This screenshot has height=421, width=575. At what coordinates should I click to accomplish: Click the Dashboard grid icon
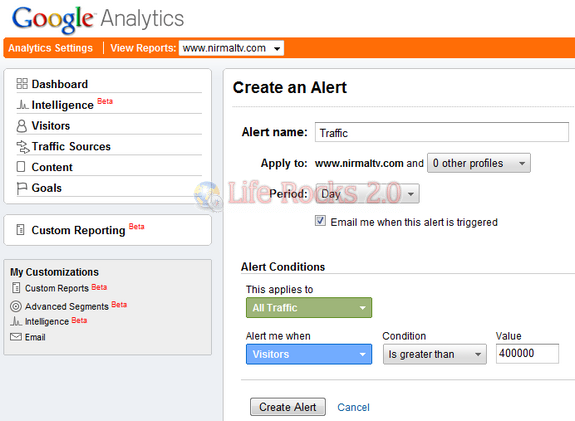[x=22, y=84]
